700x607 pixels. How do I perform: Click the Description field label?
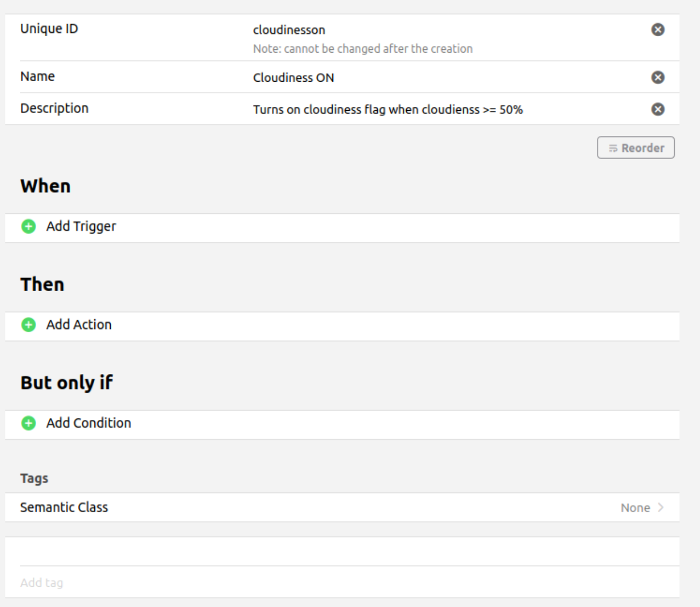click(x=54, y=109)
